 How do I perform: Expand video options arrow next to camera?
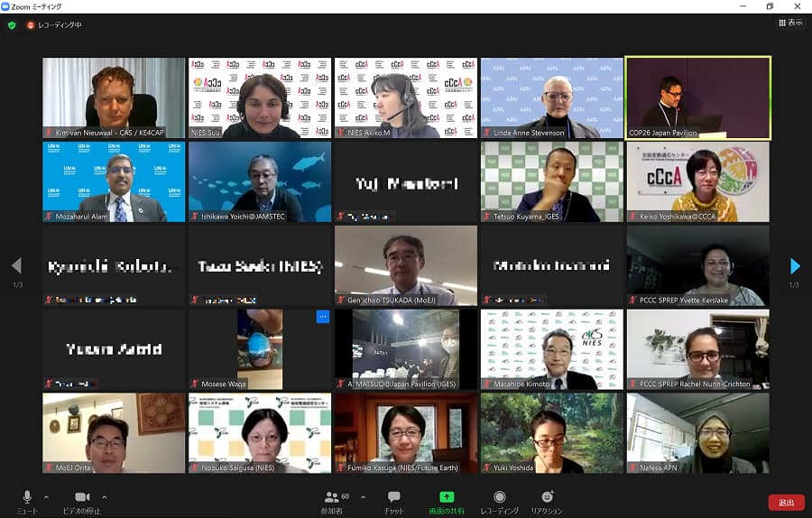point(105,496)
